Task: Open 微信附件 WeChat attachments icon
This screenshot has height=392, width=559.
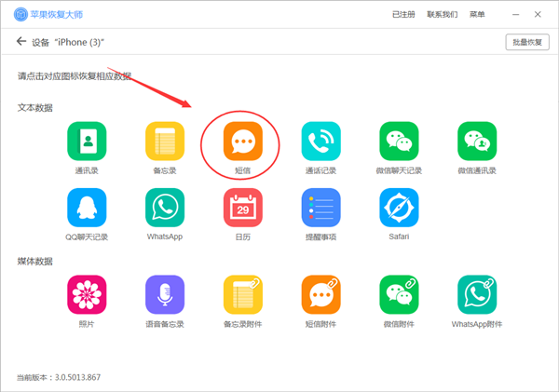Action: point(399,295)
